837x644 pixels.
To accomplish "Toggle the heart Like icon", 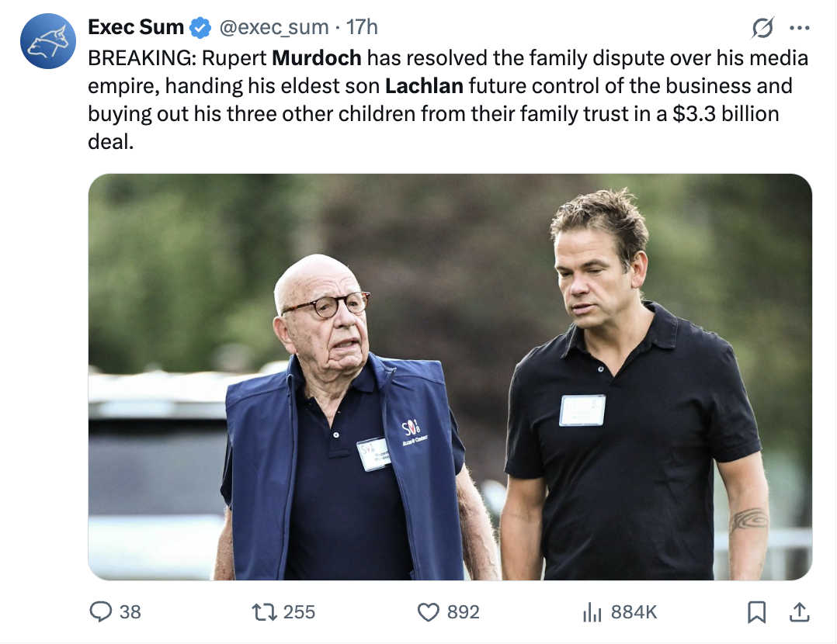I will coord(429,612).
